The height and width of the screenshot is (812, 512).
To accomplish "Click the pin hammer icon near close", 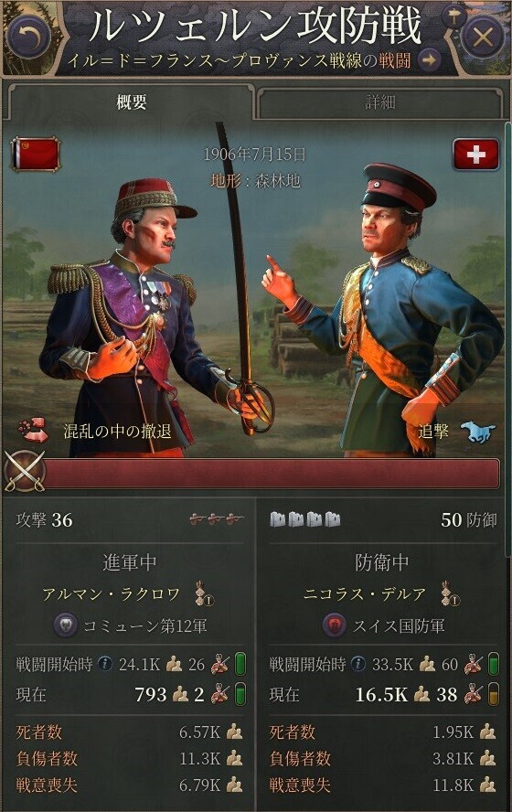I will (x=454, y=16).
